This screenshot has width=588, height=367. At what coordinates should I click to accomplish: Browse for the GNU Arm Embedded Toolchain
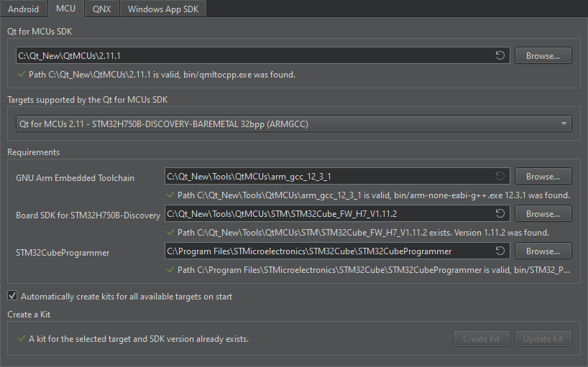543,176
